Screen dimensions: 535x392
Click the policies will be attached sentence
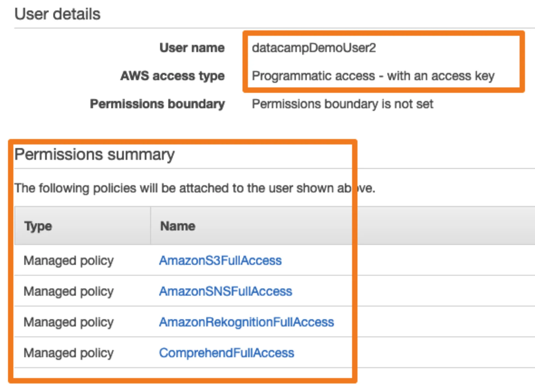(181, 188)
